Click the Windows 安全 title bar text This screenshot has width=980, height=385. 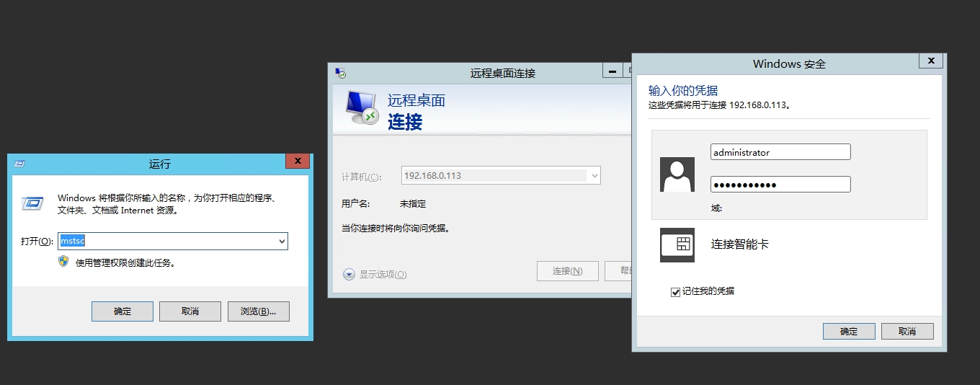tap(789, 64)
